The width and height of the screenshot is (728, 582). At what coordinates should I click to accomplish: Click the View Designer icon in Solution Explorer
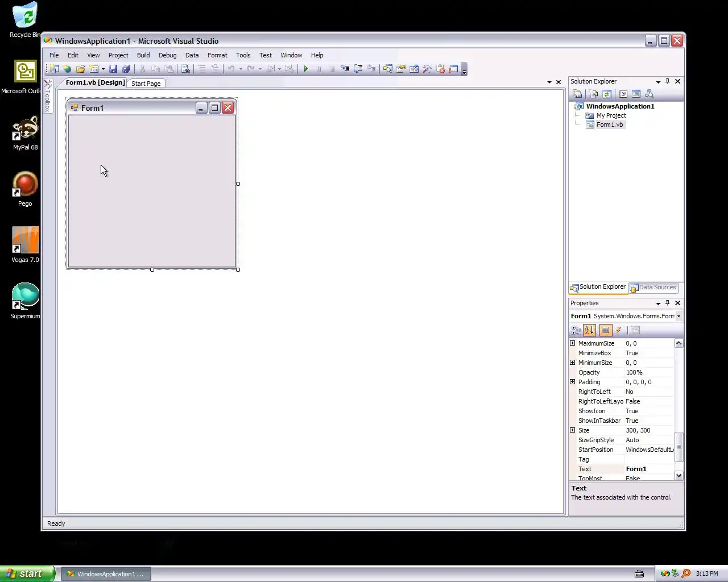point(636,94)
